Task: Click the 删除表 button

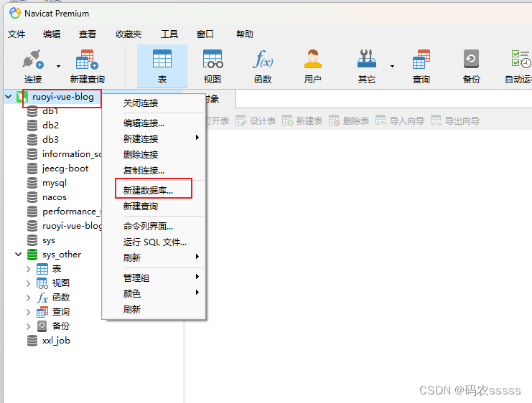Action: click(x=349, y=121)
